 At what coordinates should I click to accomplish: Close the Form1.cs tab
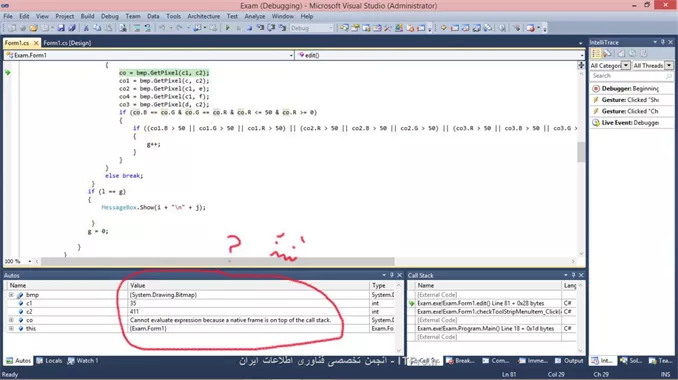click(36, 43)
